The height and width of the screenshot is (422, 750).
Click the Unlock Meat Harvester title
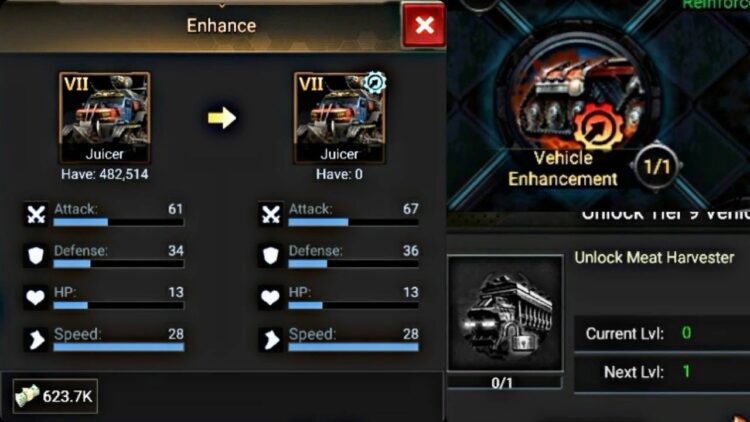pos(654,257)
